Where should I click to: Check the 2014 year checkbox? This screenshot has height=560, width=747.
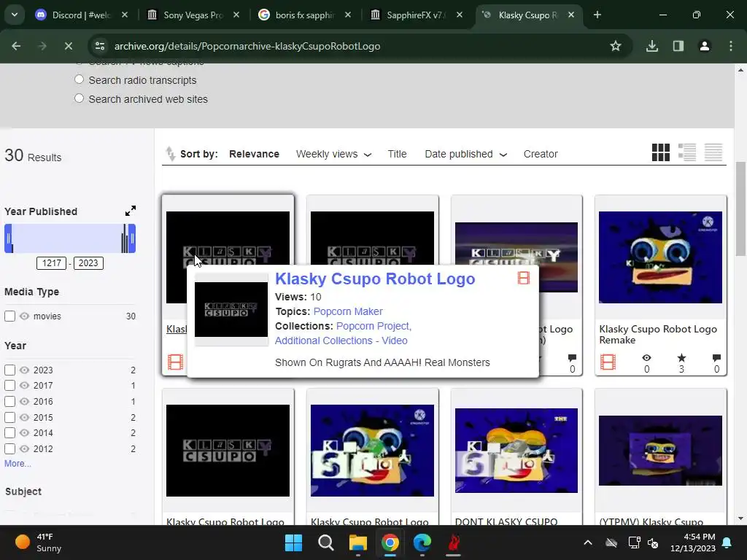pyautogui.click(x=9, y=433)
